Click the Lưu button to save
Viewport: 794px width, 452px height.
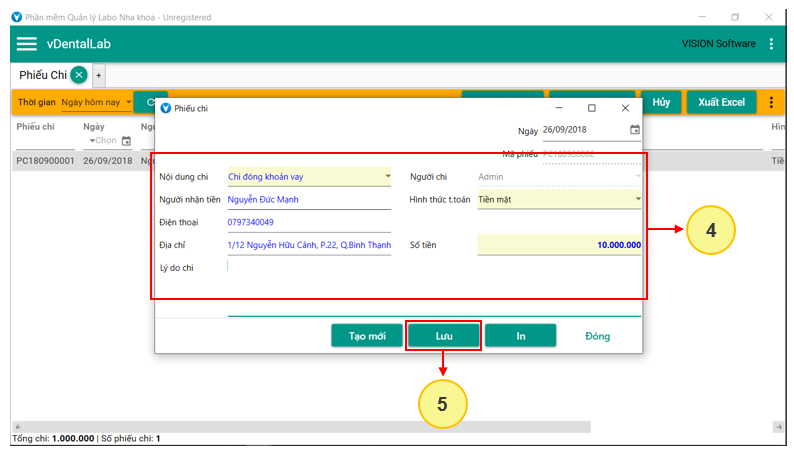[x=444, y=336]
